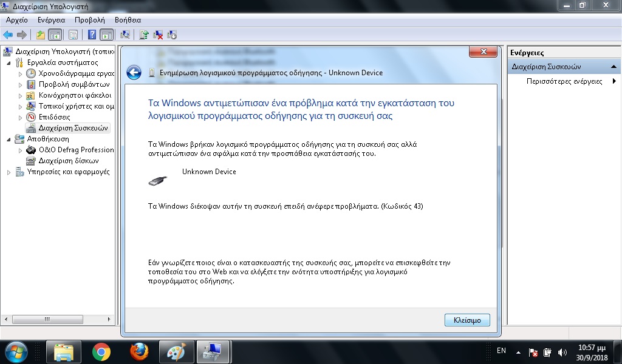The image size is (622, 364).
Task: Click right arrow of tree horizontal scrollbar
Action: [x=109, y=319]
